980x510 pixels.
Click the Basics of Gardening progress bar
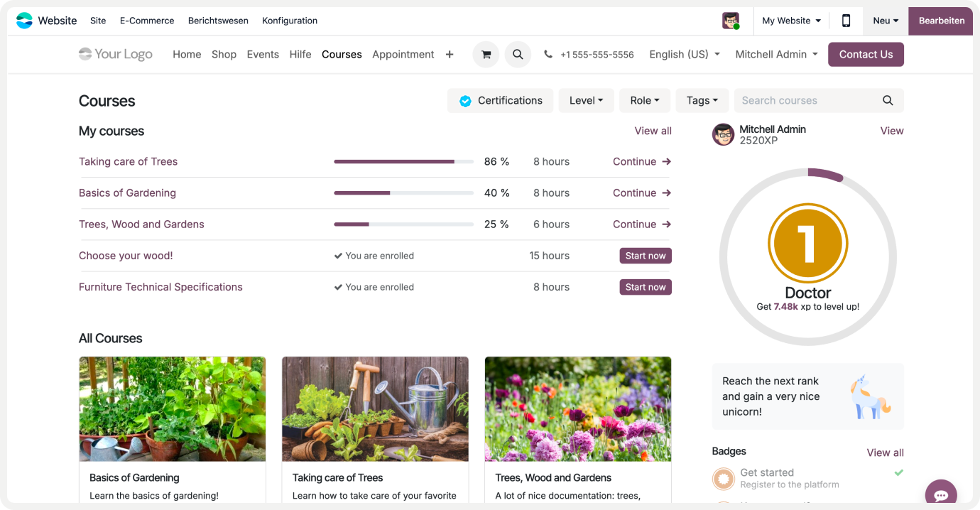(x=403, y=192)
